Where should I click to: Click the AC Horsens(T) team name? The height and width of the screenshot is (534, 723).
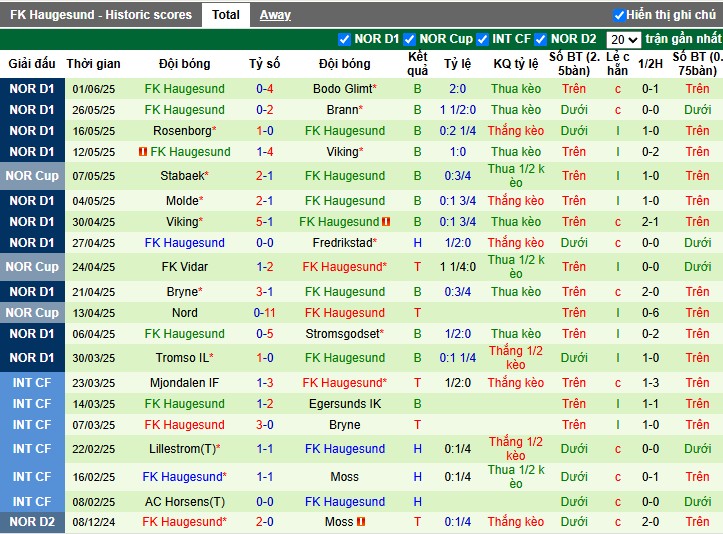(184, 502)
